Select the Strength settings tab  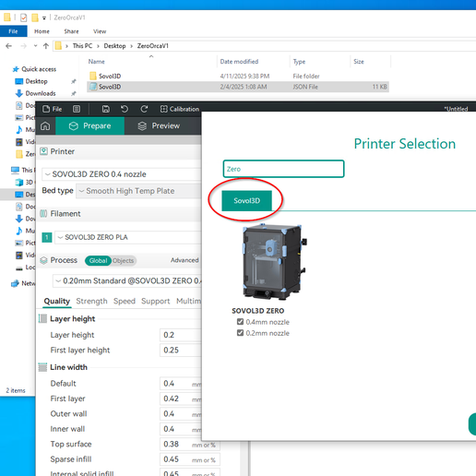[91, 301]
